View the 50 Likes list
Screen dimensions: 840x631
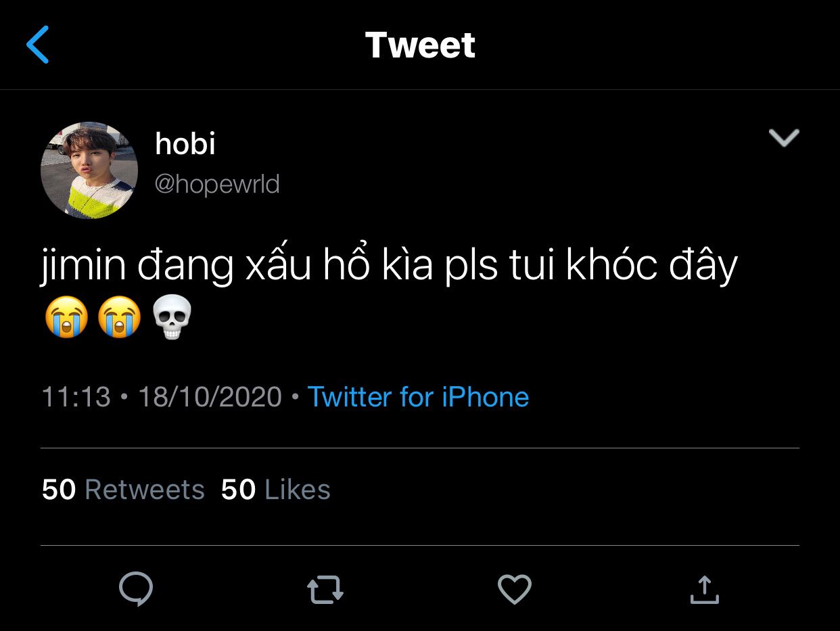point(276,490)
